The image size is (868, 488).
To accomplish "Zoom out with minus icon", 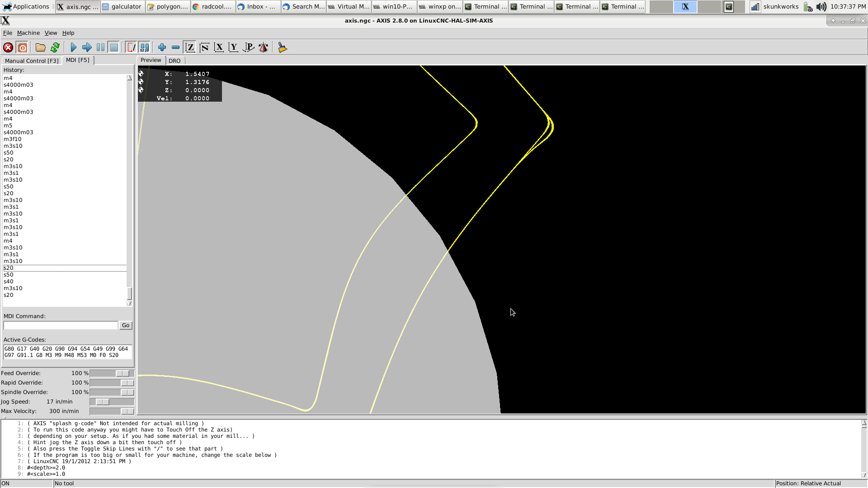I will click(x=175, y=47).
